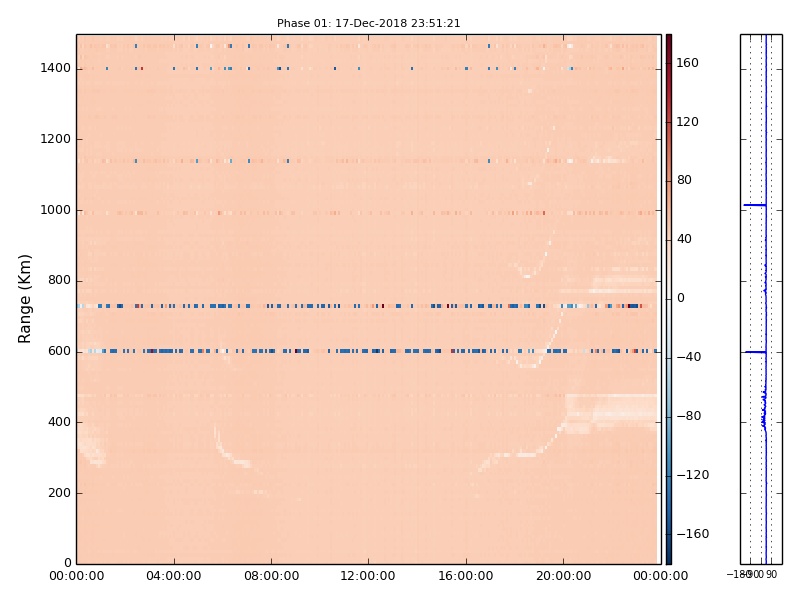Click the plot title Phase 01: 17-Dec-2018 23:51:21
800x600 pixels.
[x=368, y=23]
